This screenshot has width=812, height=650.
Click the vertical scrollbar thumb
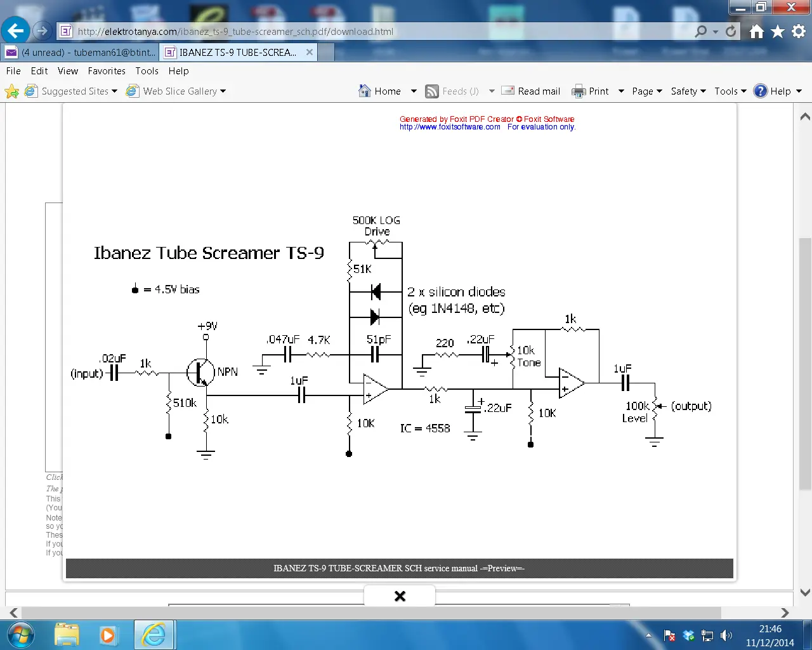805,364
